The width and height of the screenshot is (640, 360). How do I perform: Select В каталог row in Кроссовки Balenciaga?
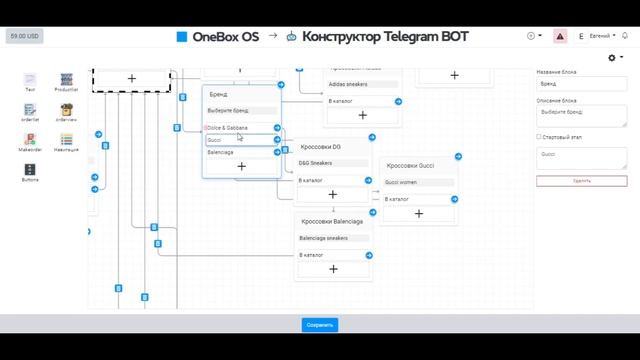[332, 256]
